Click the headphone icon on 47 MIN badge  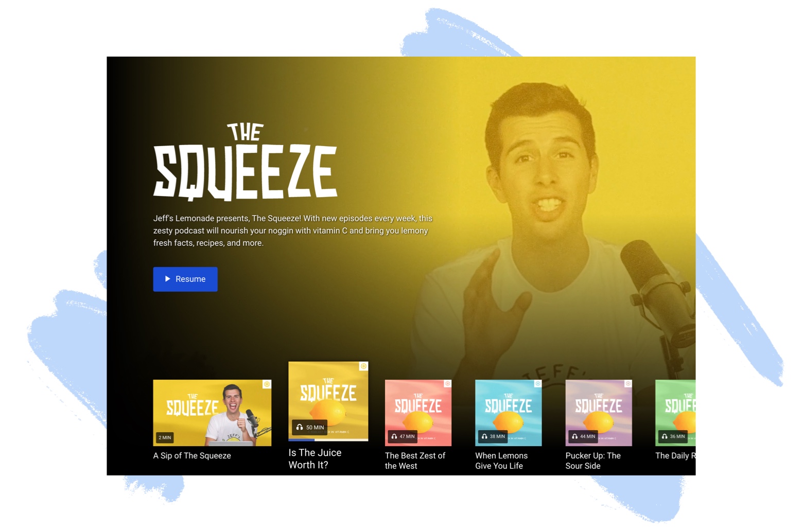tap(394, 436)
